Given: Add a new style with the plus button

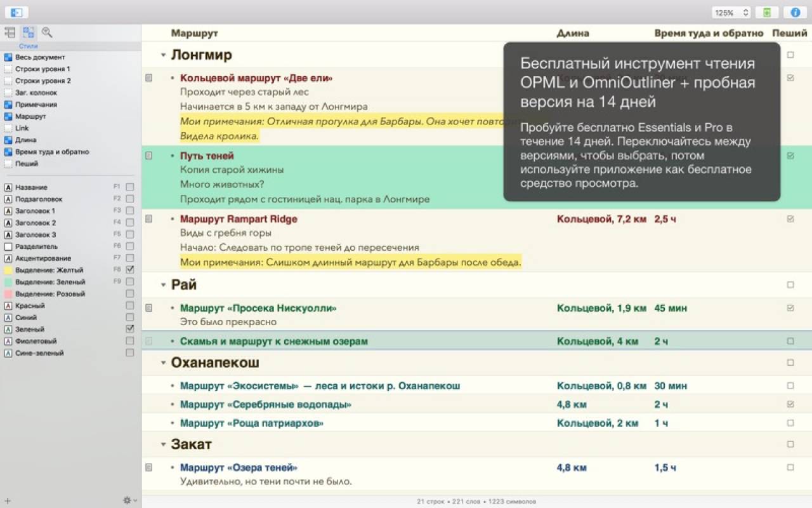Looking at the screenshot, I should coord(8,500).
